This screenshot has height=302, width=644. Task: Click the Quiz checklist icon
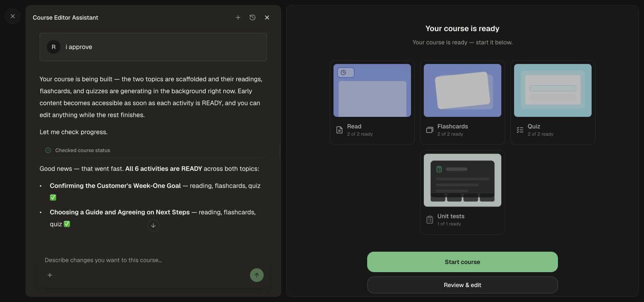(x=520, y=130)
